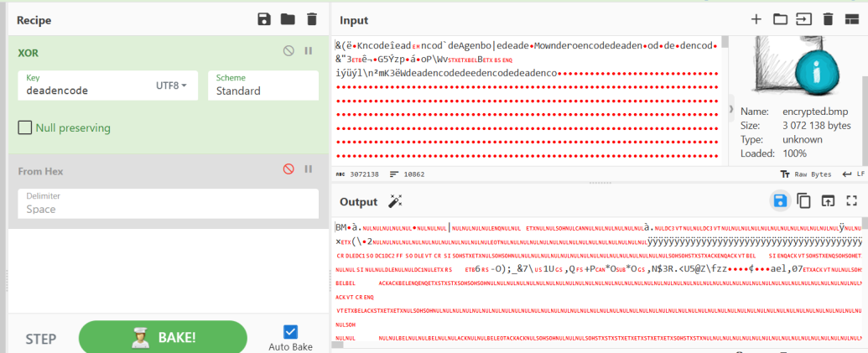Toggle the Auto Bake checkbox
Image resolution: width=868 pixels, height=353 pixels.
(x=290, y=332)
